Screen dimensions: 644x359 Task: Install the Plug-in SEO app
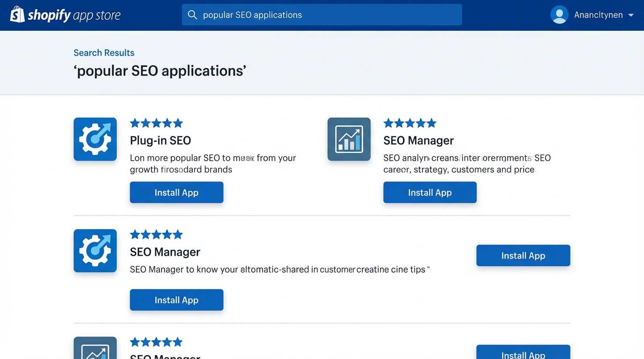176,192
